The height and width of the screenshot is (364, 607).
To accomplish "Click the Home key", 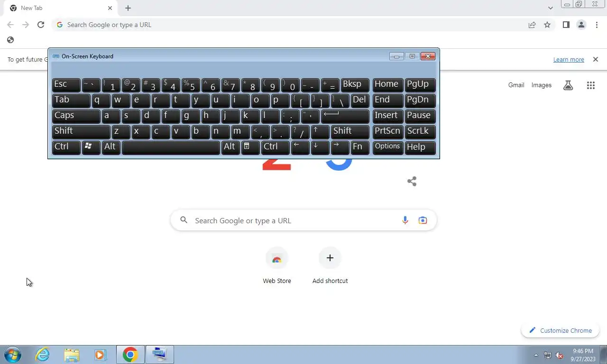I will 388,85.
